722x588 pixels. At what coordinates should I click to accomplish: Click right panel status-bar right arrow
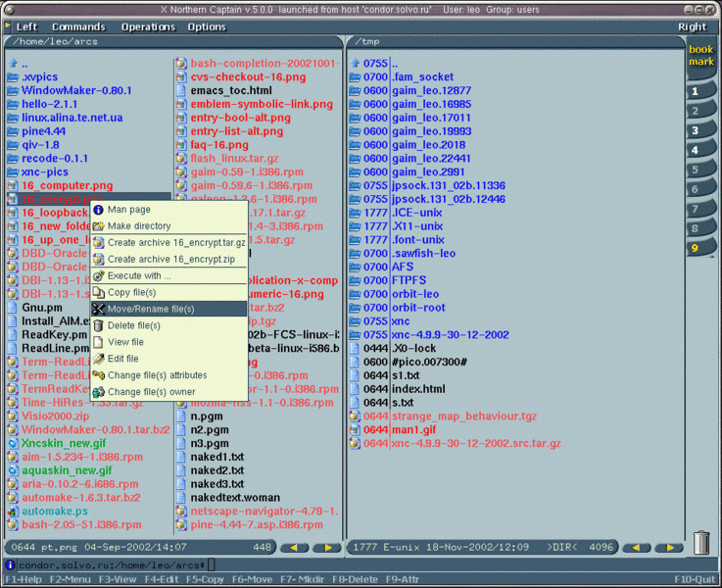pyautogui.click(x=670, y=548)
